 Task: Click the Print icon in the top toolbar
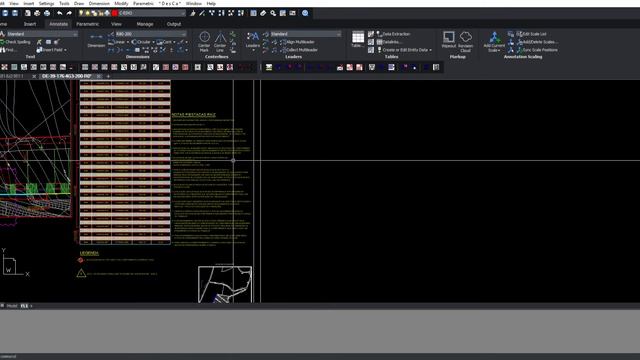click(x=37, y=13)
